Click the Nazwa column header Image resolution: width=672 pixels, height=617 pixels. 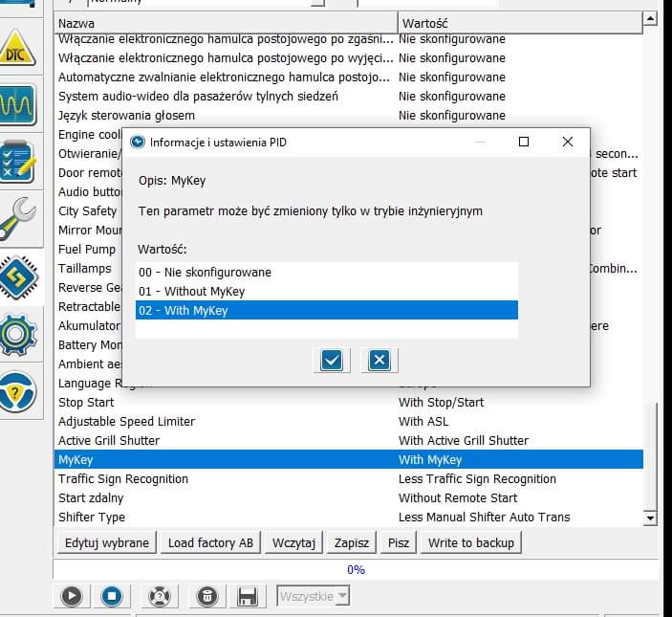pyautogui.click(x=226, y=23)
